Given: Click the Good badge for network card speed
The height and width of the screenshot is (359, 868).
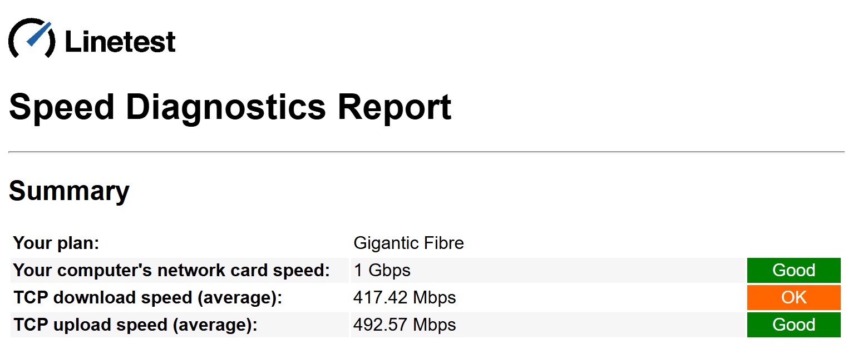Looking at the screenshot, I should 793,270.
